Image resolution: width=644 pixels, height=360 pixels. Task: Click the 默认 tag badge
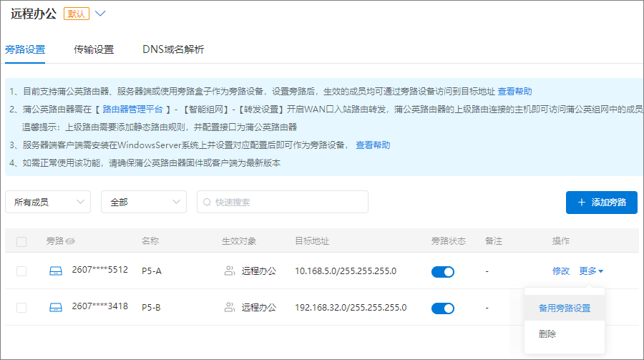pyautogui.click(x=77, y=14)
